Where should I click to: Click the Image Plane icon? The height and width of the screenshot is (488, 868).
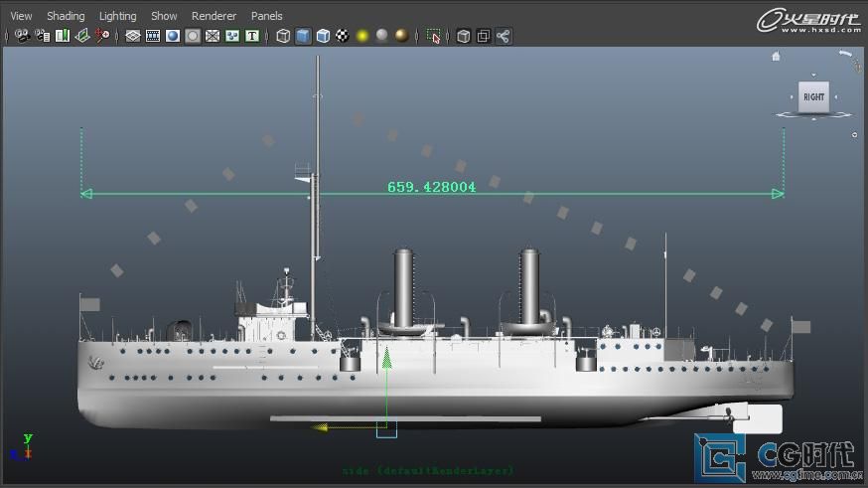point(81,36)
